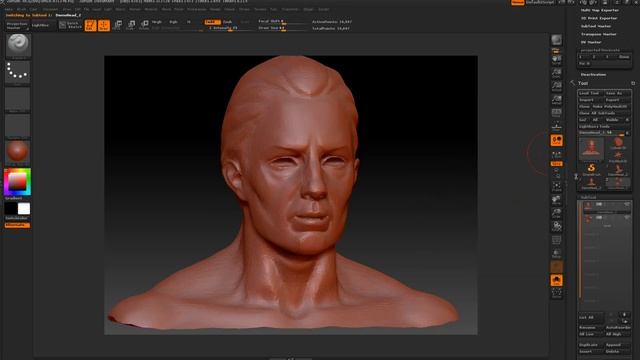Click the Frame mesh icon
Viewport: 640px width, 360px height.
pos(557,187)
